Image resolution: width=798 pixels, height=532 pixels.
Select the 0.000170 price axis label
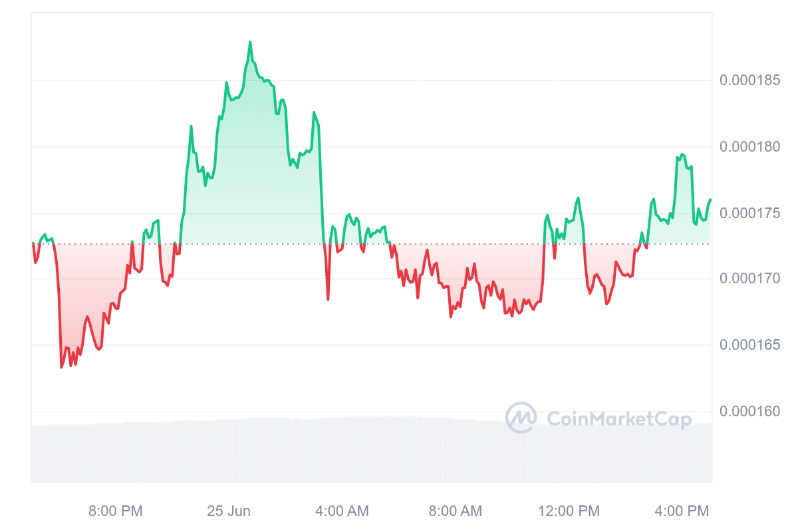point(750,279)
